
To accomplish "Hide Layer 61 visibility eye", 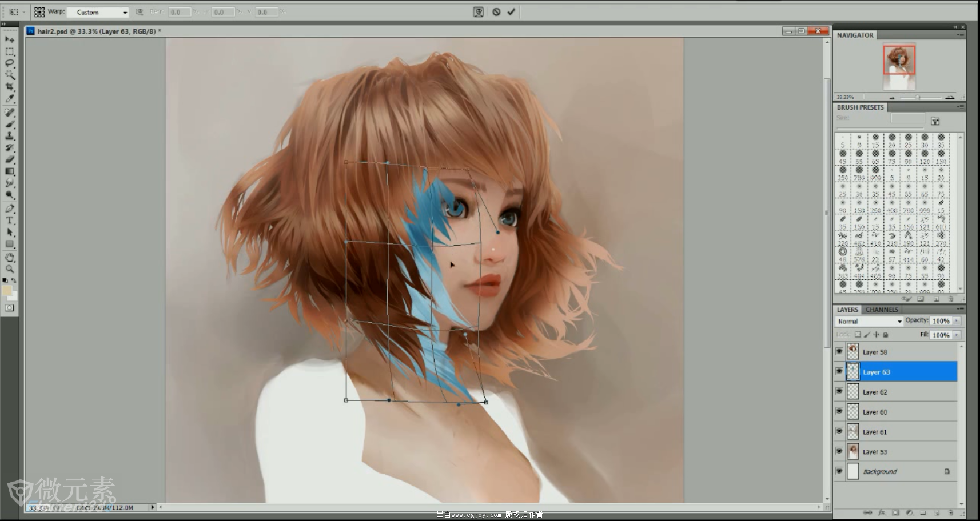I will pyautogui.click(x=839, y=431).
